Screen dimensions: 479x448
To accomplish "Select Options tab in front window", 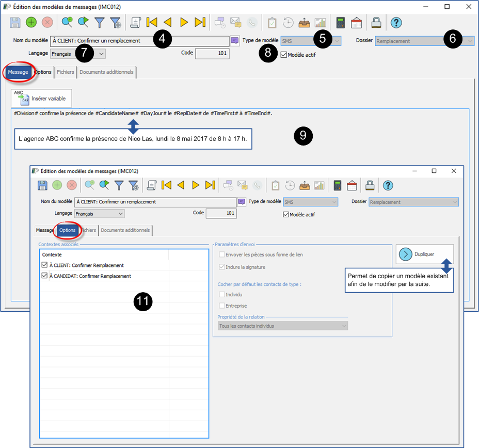I will pos(67,230).
